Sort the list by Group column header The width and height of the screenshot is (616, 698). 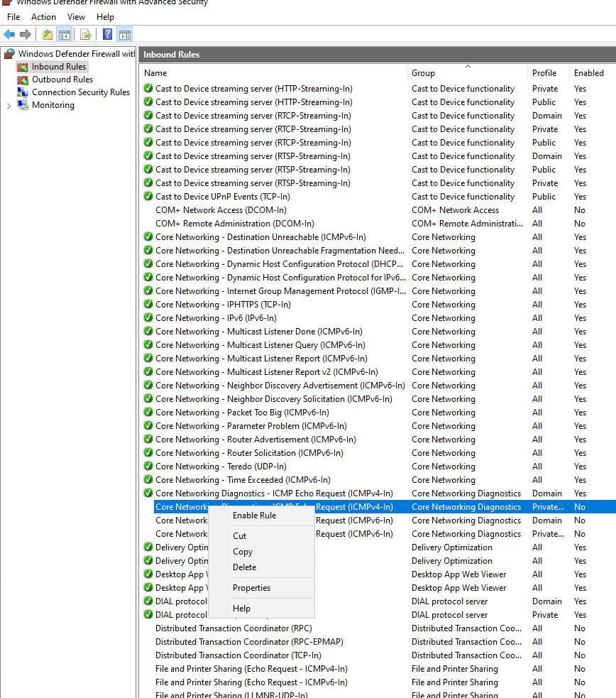(467, 73)
